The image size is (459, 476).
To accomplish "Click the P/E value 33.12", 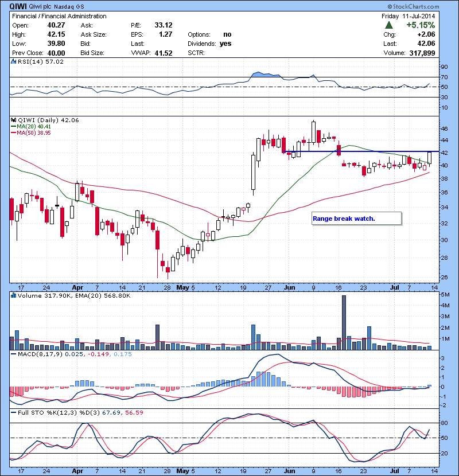I will pos(164,25).
